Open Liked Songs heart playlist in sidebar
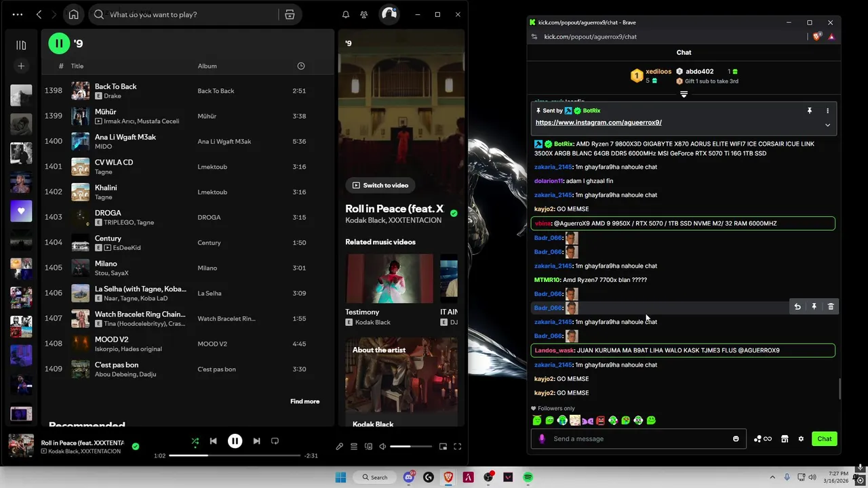The width and height of the screenshot is (868, 488). [x=21, y=211]
